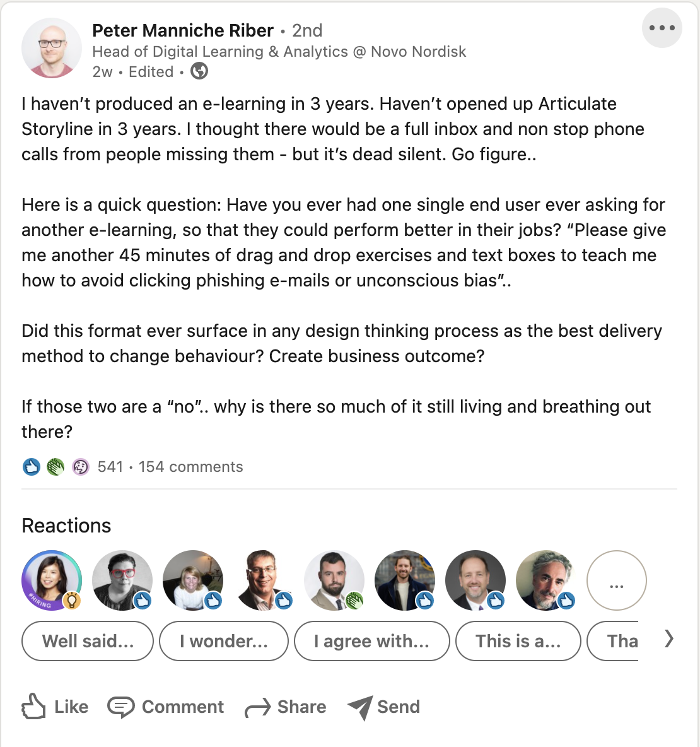Open the 154 comments link

[189, 467]
